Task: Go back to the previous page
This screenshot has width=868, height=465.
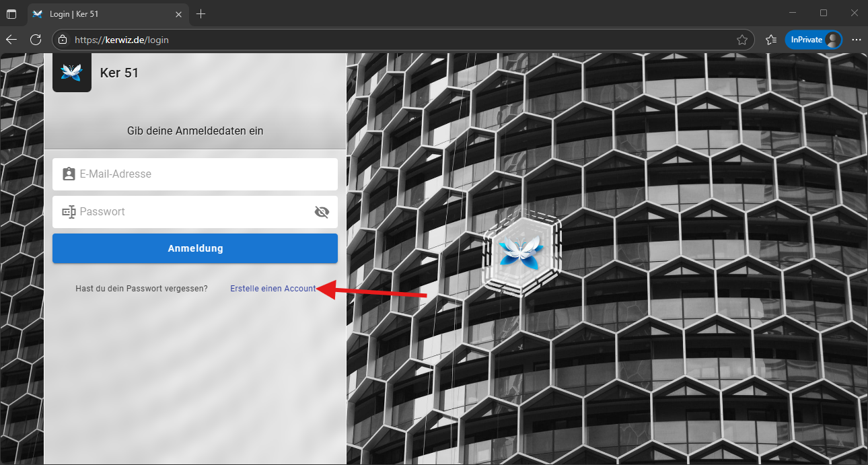Action: pos(11,40)
